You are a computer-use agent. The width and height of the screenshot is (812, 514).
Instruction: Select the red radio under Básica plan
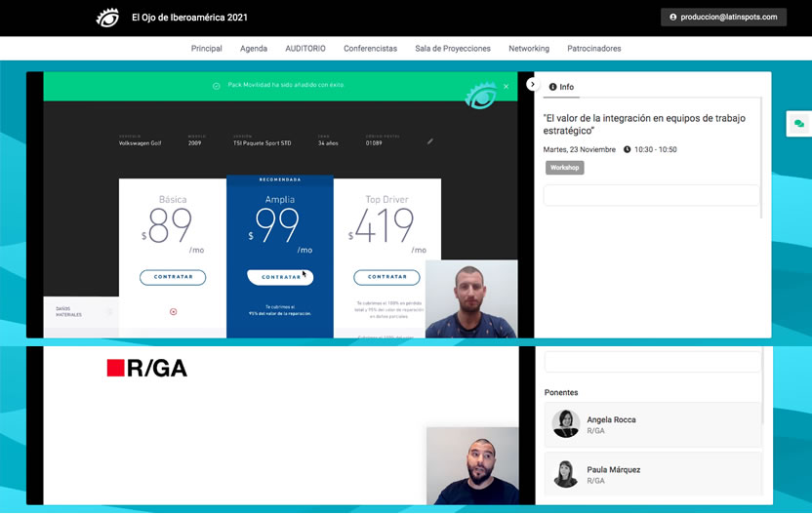pyautogui.click(x=173, y=312)
